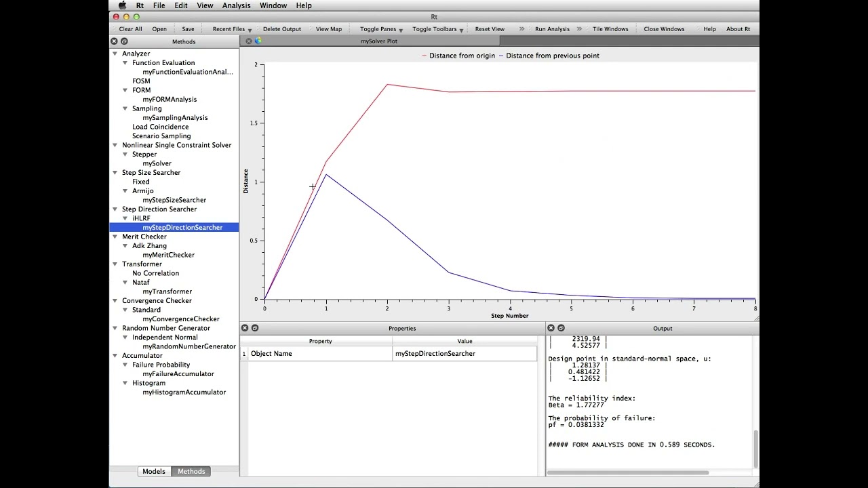Collapse the Adk Zhang node arrow
Viewport: 868px width, 488px height.
125,246
